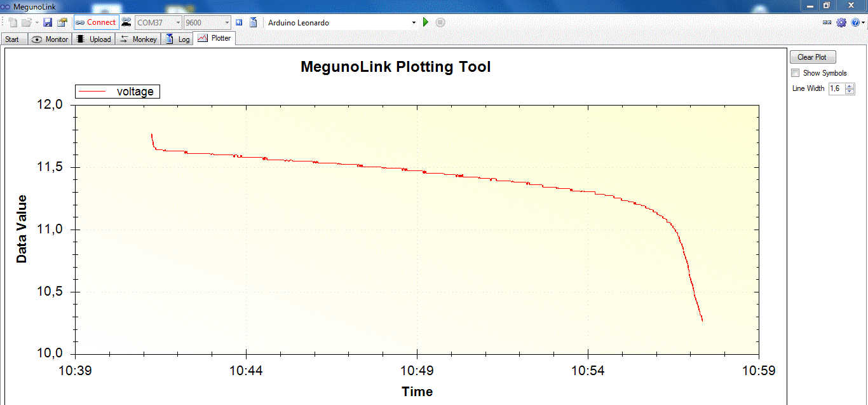868x405 pixels.
Task: Open settings with the gear icon
Action: (841, 22)
